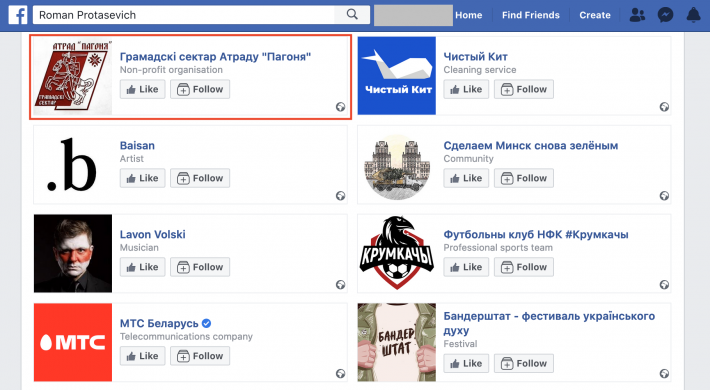This screenshot has width=710, height=390.
Task: Click verified badge next to МТС Беларусь
Action: click(206, 323)
